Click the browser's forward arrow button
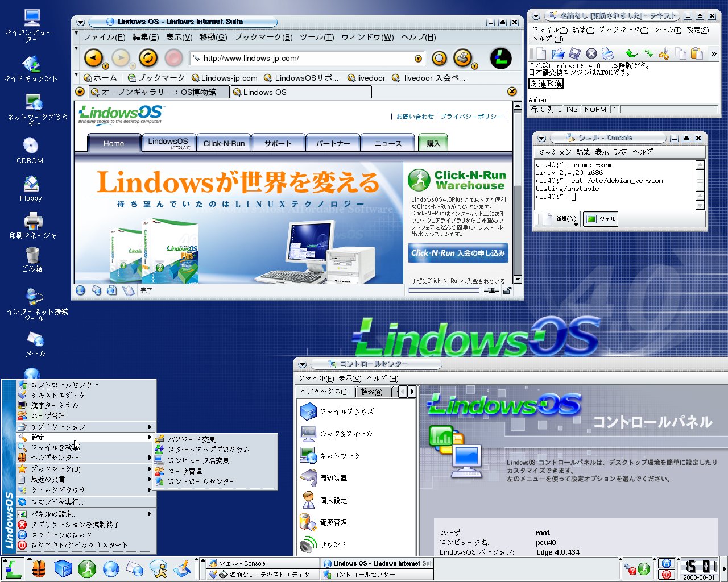 (x=121, y=58)
